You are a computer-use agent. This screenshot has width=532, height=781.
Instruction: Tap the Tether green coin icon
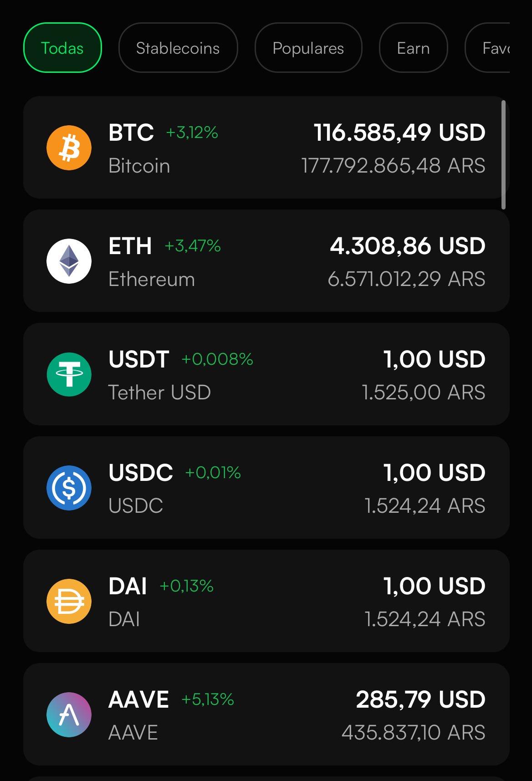pyautogui.click(x=69, y=375)
